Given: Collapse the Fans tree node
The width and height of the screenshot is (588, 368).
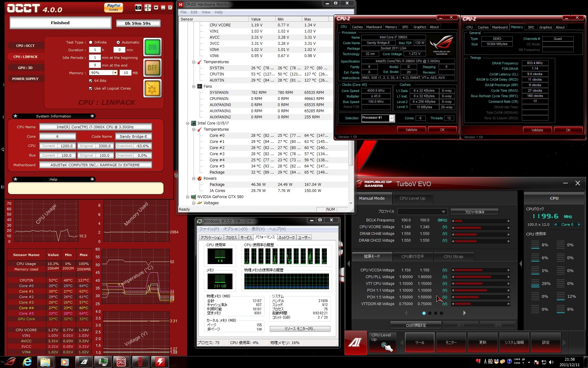Looking at the screenshot, I should tap(194, 86).
